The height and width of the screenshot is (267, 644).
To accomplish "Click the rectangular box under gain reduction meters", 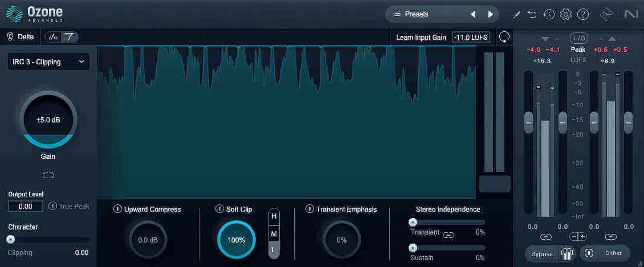I will tap(495, 184).
